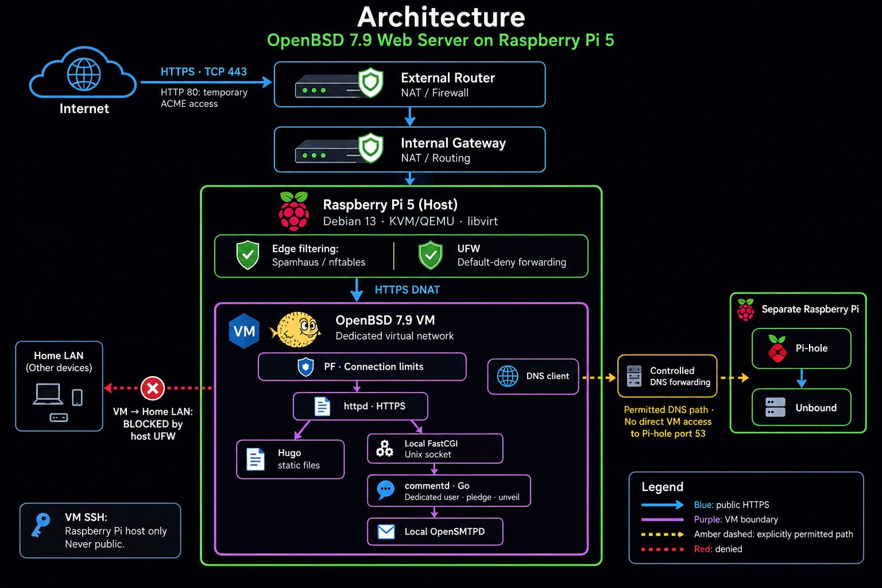Click the Separate Raspberry Pi logo
Image resolution: width=882 pixels, height=588 pixels.
point(745,310)
